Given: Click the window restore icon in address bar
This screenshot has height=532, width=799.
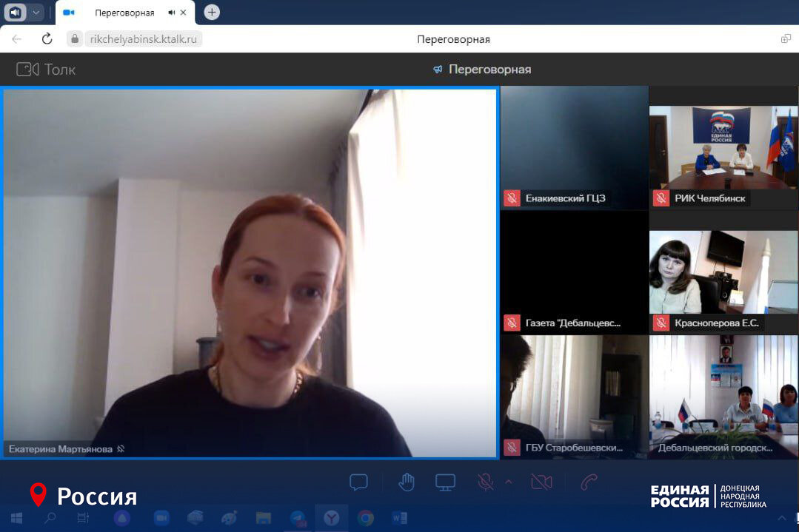Looking at the screenshot, I should click(786, 38).
